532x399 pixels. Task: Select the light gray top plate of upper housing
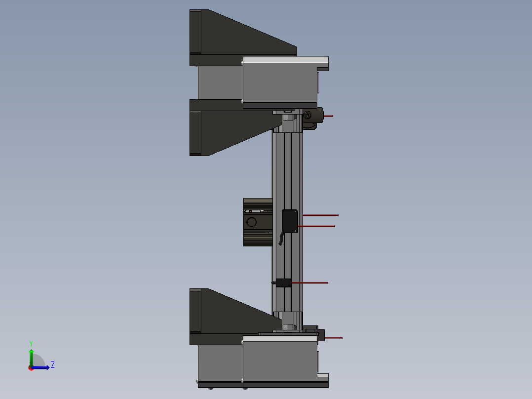click(285, 59)
